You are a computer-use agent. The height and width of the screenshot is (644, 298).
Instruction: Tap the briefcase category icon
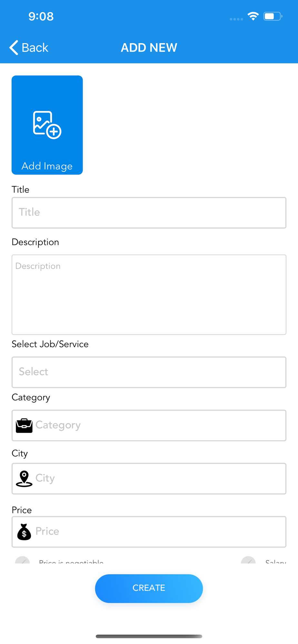(24, 425)
